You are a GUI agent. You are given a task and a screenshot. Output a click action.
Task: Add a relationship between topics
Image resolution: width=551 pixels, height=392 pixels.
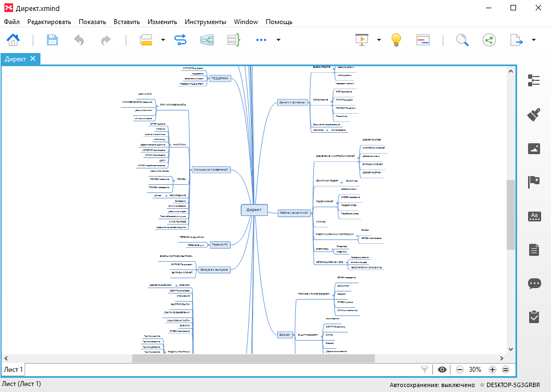[180, 40]
